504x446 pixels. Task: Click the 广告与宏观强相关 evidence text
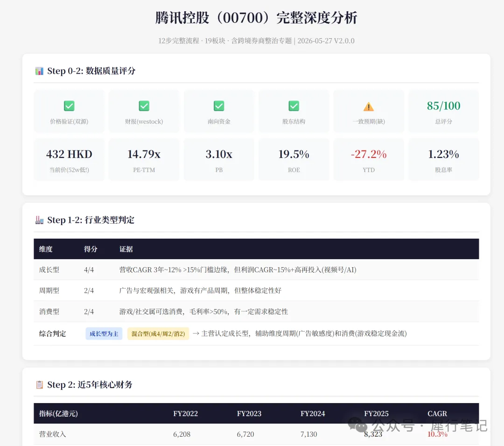(x=200, y=290)
